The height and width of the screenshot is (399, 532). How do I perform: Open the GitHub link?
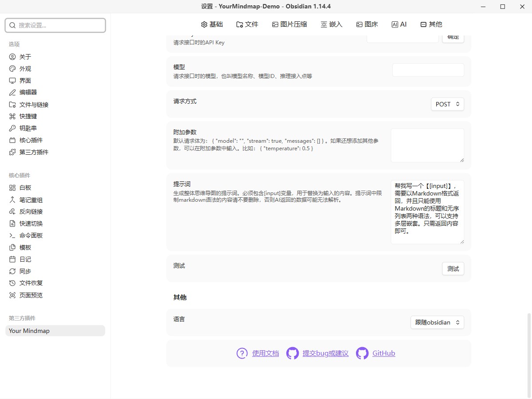coord(383,353)
